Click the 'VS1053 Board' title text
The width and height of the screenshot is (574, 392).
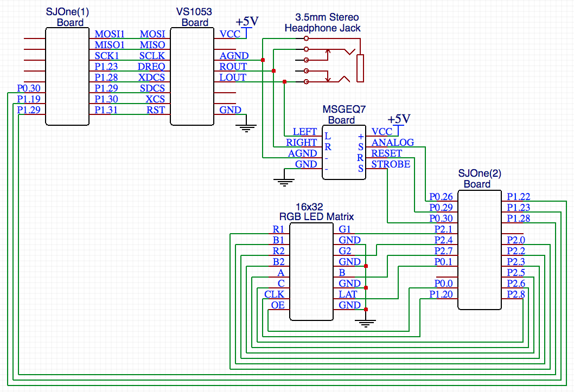pos(194,17)
